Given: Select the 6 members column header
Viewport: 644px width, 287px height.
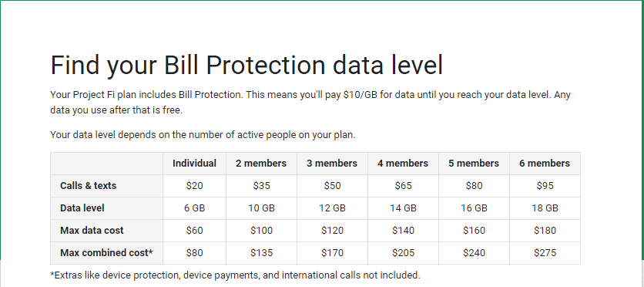Looking at the screenshot, I should [x=545, y=164].
